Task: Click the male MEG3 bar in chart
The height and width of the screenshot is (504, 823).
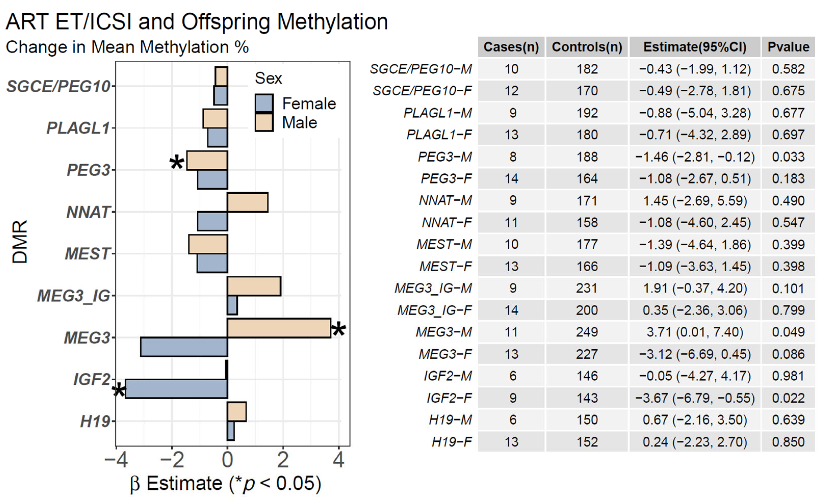Action: click(279, 328)
